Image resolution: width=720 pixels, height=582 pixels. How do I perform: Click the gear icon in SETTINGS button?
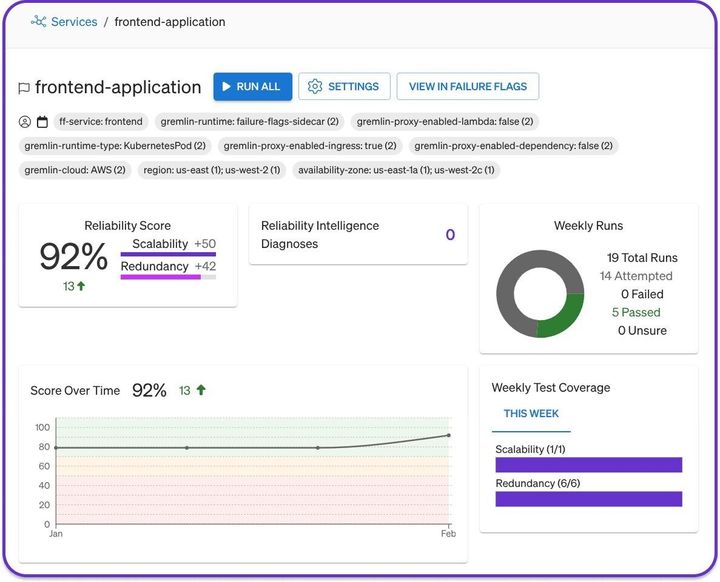click(315, 86)
